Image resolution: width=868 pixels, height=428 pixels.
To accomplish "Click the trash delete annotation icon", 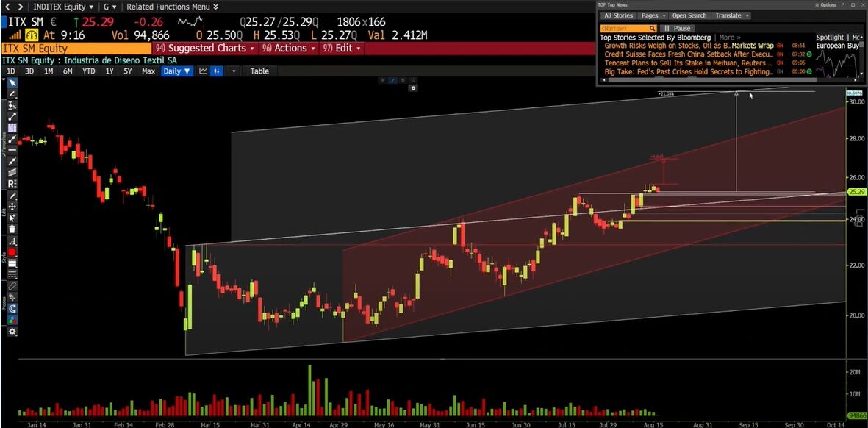I will (x=12, y=229).
